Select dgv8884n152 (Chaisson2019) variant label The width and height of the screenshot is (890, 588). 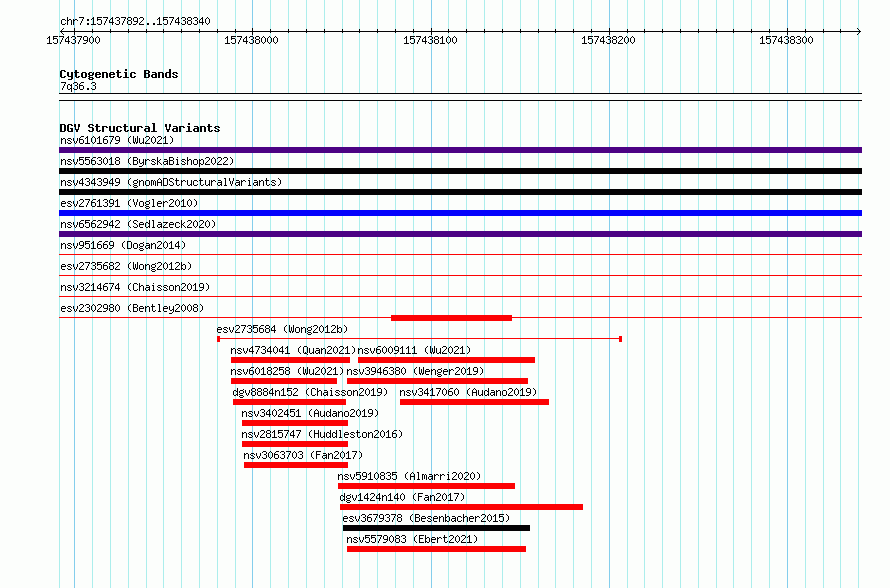pyautogui.click(x=310, y=392)
